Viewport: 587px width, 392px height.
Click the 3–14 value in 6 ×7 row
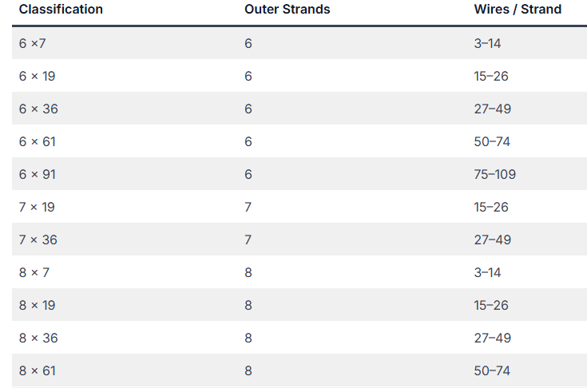(x=487, y=43)
